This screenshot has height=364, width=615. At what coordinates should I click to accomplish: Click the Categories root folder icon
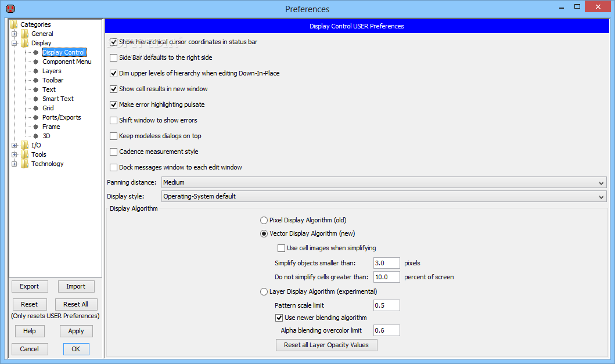[x=14, y=24]
